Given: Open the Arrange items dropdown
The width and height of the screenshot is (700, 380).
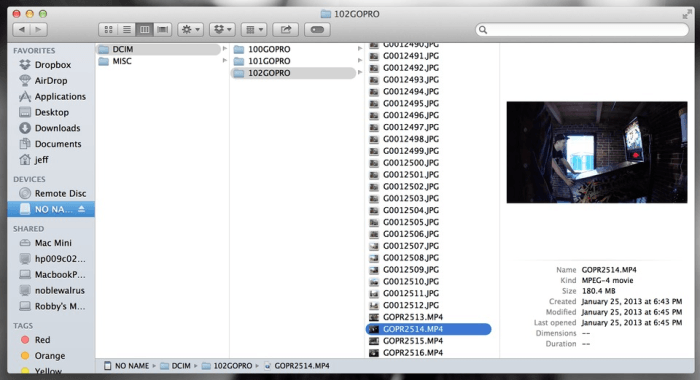Looking at the screenshot, I should pos(254,29).
